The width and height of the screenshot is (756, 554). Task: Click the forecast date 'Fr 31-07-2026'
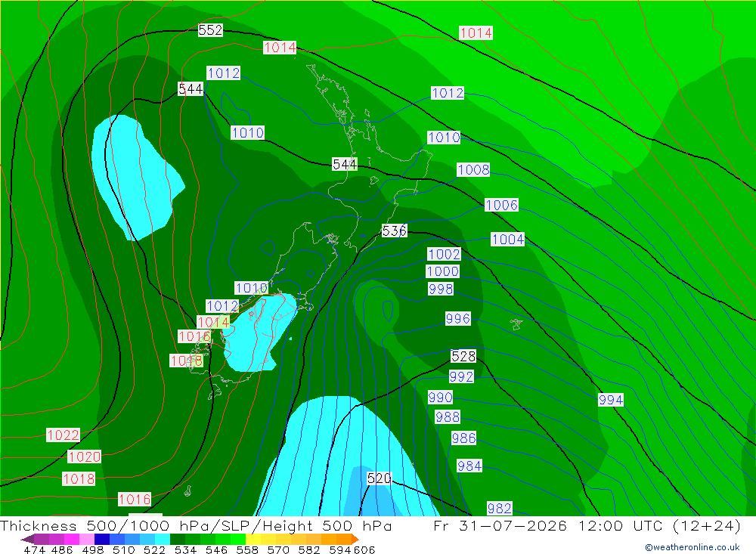point(500,525)
